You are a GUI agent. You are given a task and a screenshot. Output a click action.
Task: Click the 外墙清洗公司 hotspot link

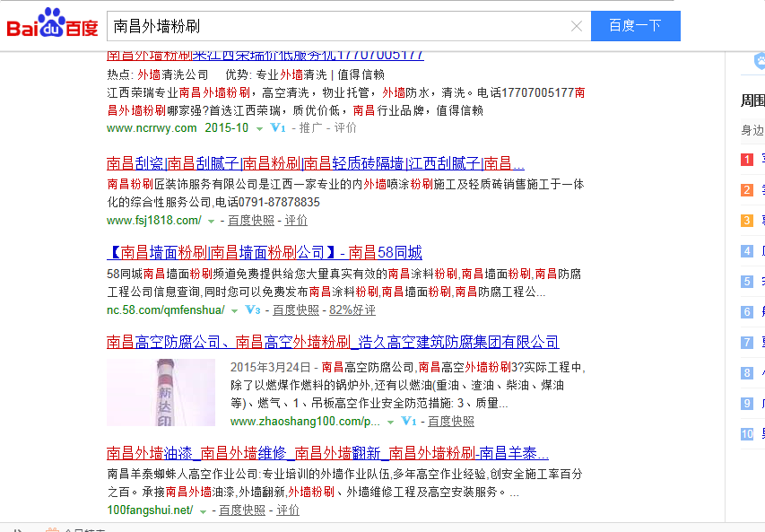173,74
